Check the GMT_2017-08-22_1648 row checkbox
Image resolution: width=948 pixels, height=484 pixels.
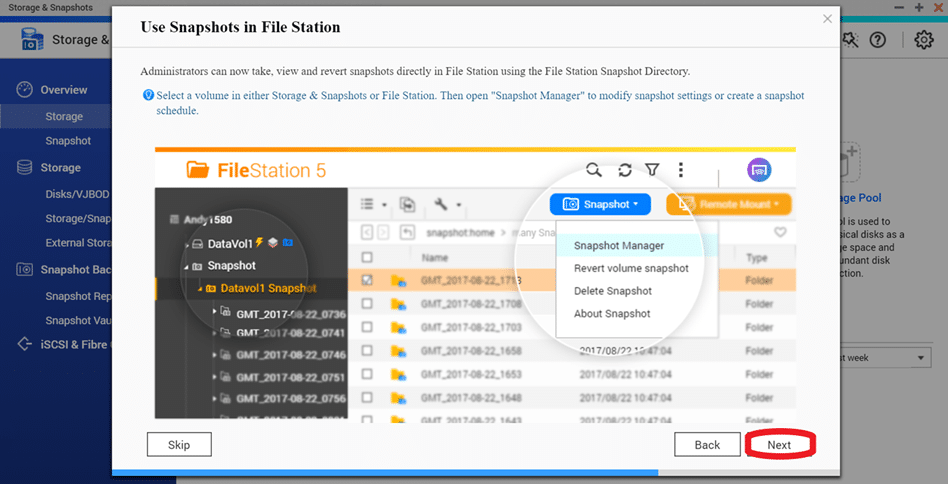(x=367, y=398)
